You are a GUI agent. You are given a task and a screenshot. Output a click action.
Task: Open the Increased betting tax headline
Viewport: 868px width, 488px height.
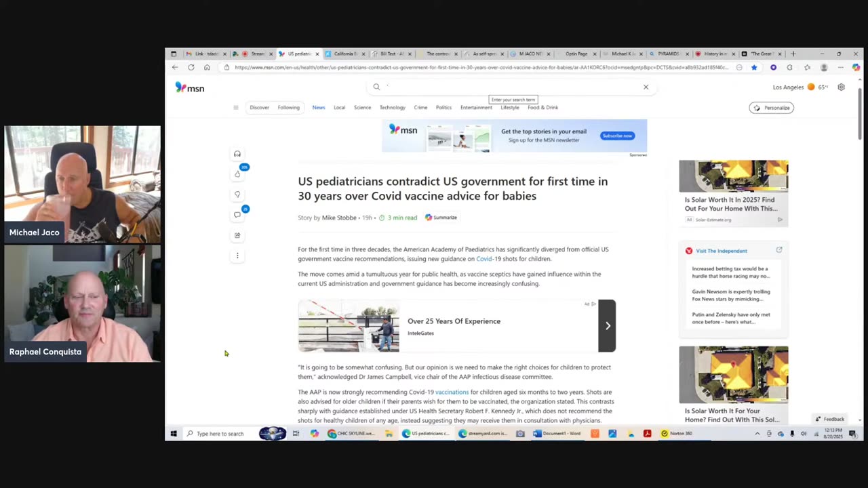pyautogui.click(x=731, y=272)
